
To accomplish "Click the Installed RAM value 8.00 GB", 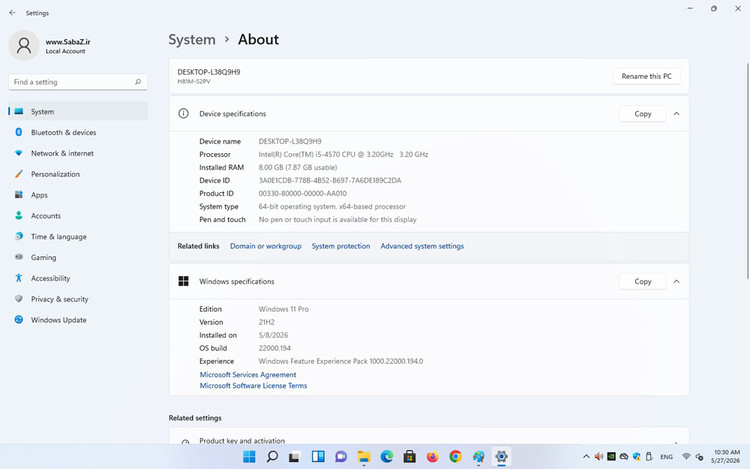I will coord(298,168).
